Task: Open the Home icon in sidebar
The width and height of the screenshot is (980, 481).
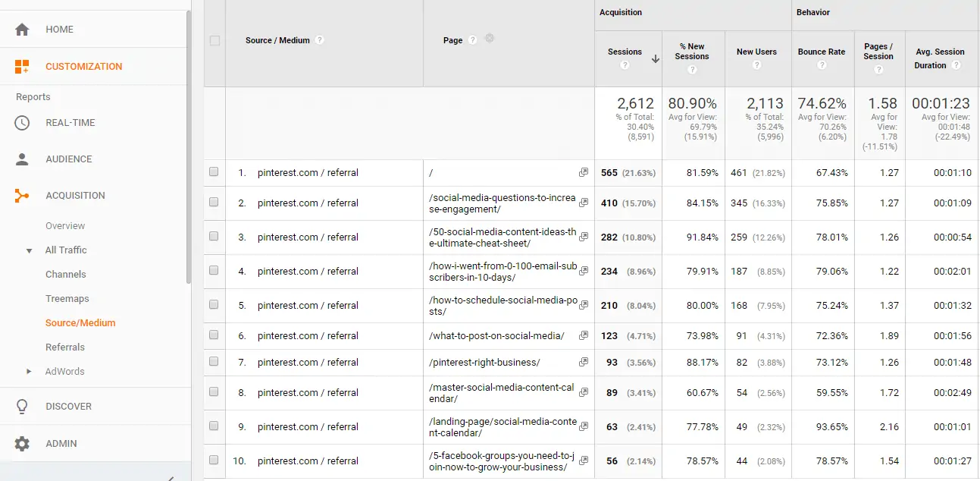Action: coord(22,30)
